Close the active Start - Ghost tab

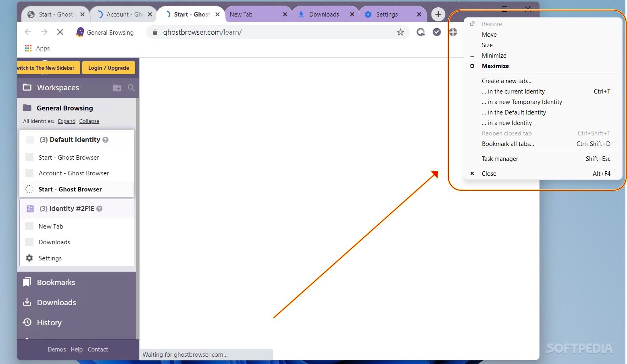pyautogui.click(x=218, y=15)
